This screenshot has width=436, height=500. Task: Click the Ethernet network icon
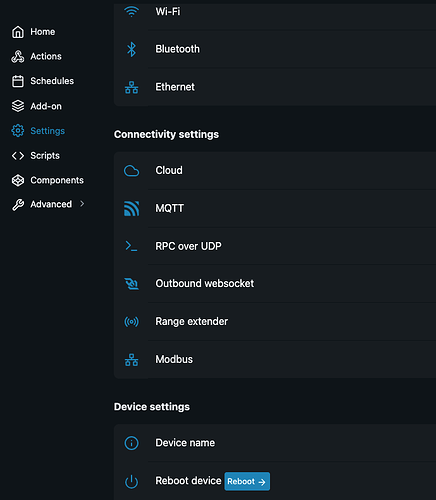(131, 87)
